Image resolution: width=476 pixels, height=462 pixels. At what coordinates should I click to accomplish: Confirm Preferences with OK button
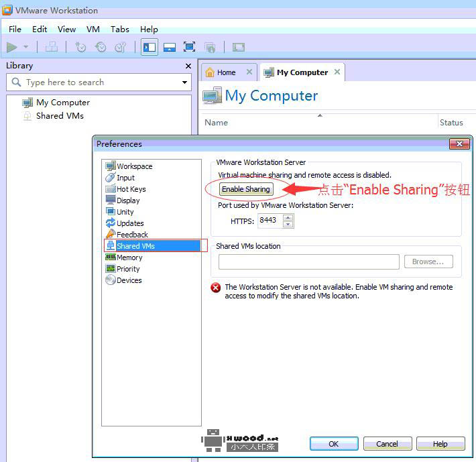334,444
